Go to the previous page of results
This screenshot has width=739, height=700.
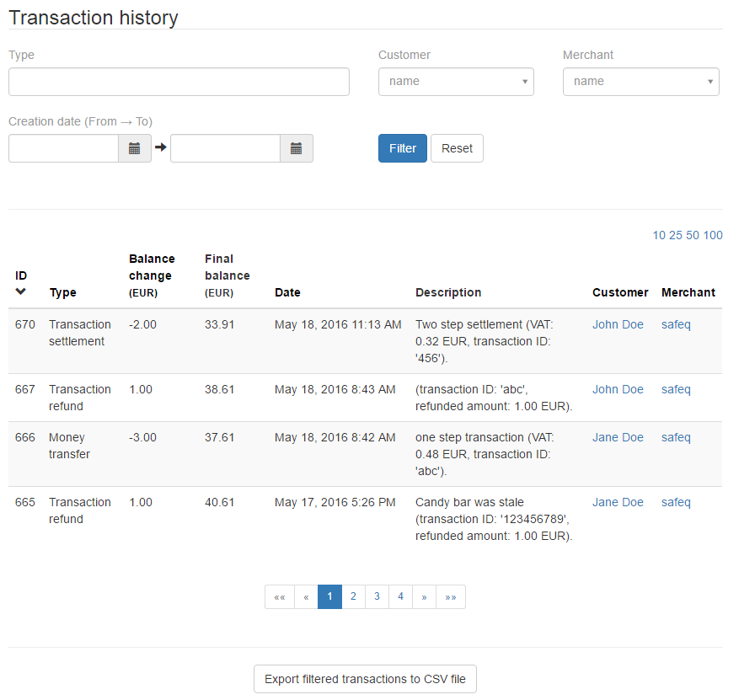click(306, 596)
